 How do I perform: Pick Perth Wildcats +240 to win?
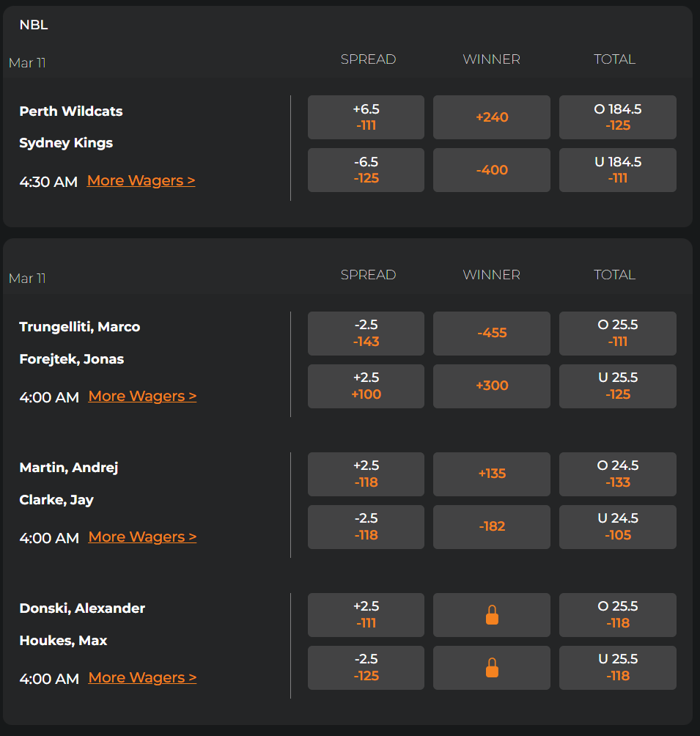[491, 117]
